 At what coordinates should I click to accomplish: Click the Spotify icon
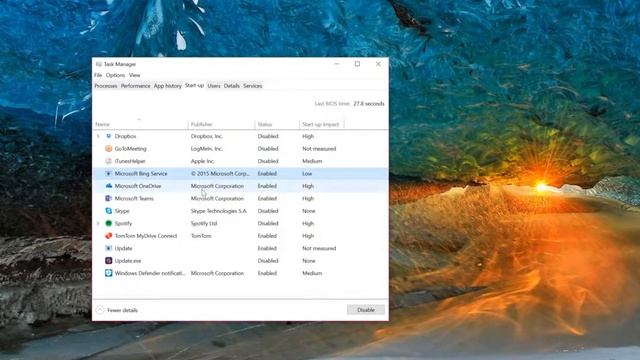tap(109, 223)
